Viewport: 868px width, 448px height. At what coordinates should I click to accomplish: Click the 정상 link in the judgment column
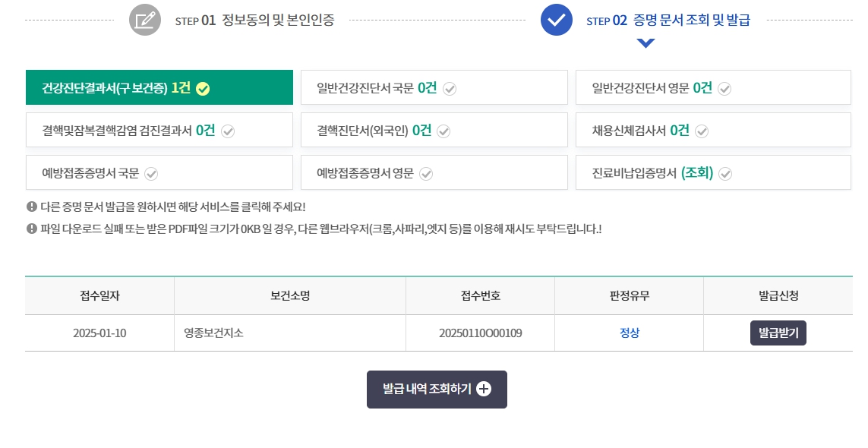coord(628,333)
